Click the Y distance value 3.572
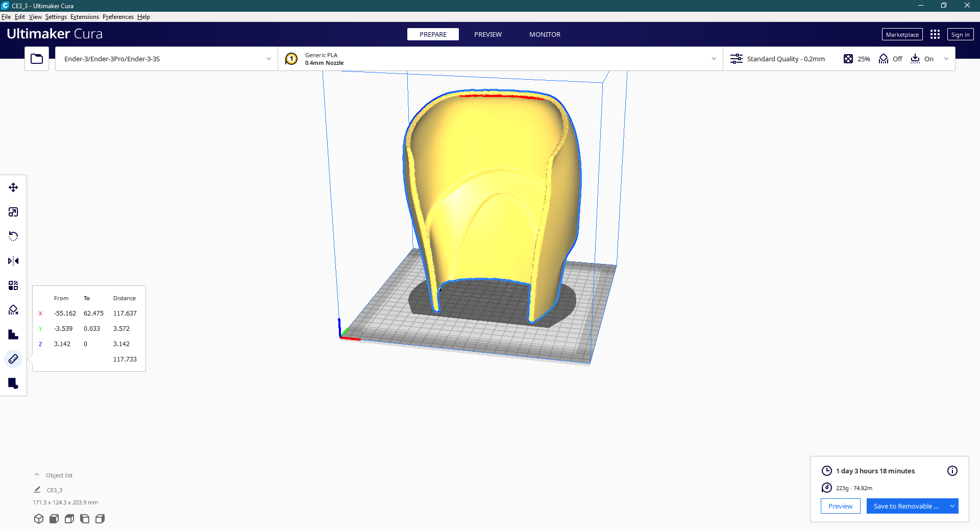This screenshot has width=980, height=531. coord(121,329)
